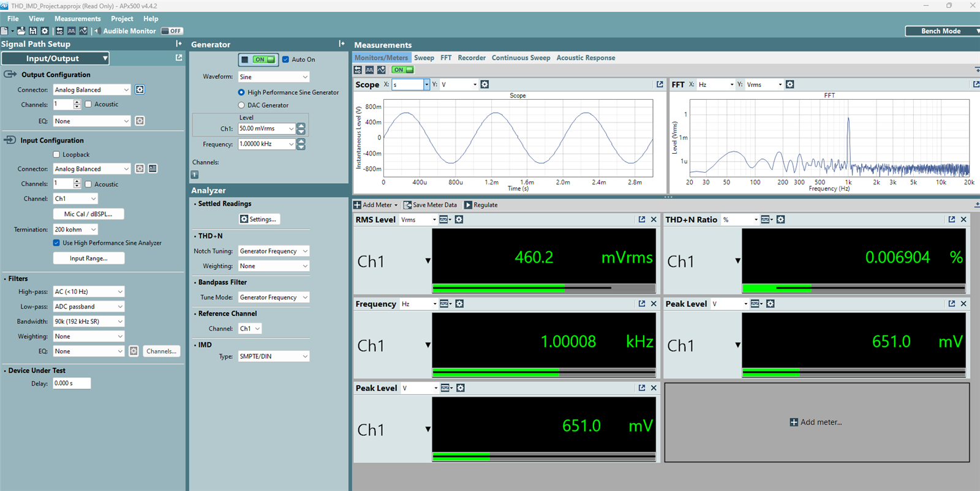980x491 pixels.
Task: Collapse the Generator panel
Action: click(341, 43)
